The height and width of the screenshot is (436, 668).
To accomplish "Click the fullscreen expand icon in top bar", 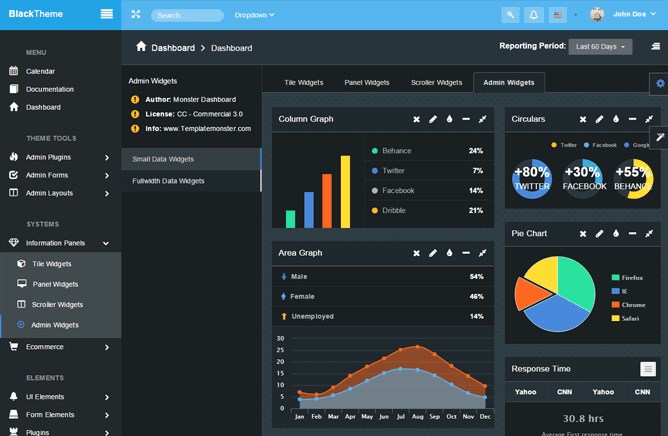I will (136, 15).
